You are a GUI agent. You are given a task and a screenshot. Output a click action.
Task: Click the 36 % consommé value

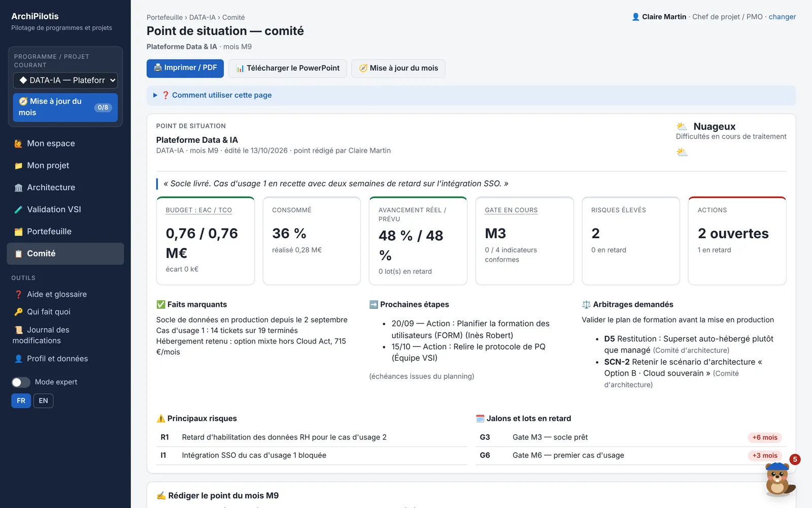pyautogui.click(x=289, y=233)
